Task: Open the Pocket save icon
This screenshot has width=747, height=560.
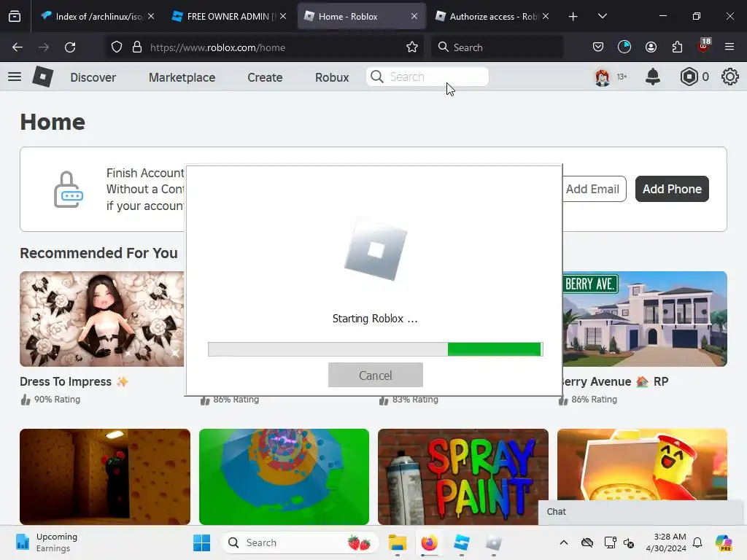Action: coord(598,47)
